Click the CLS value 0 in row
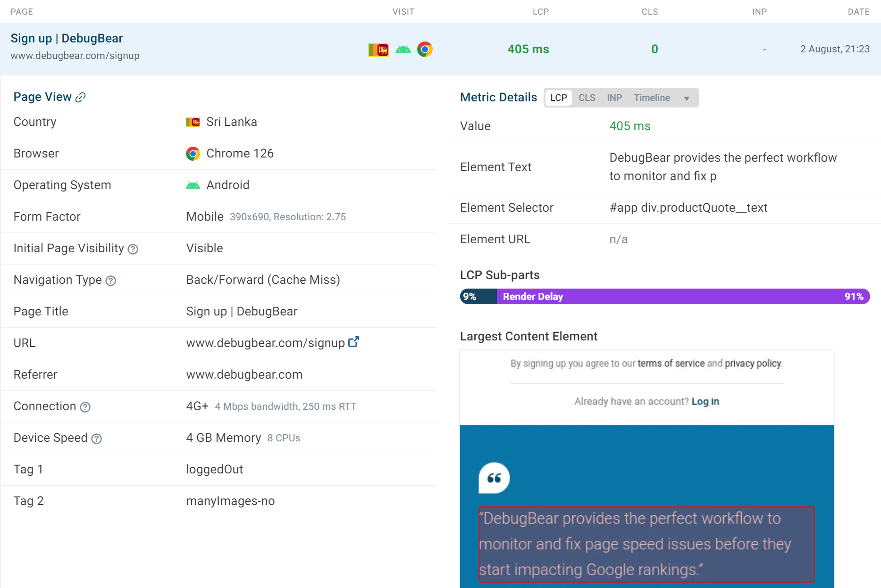 tap(654, 49)
